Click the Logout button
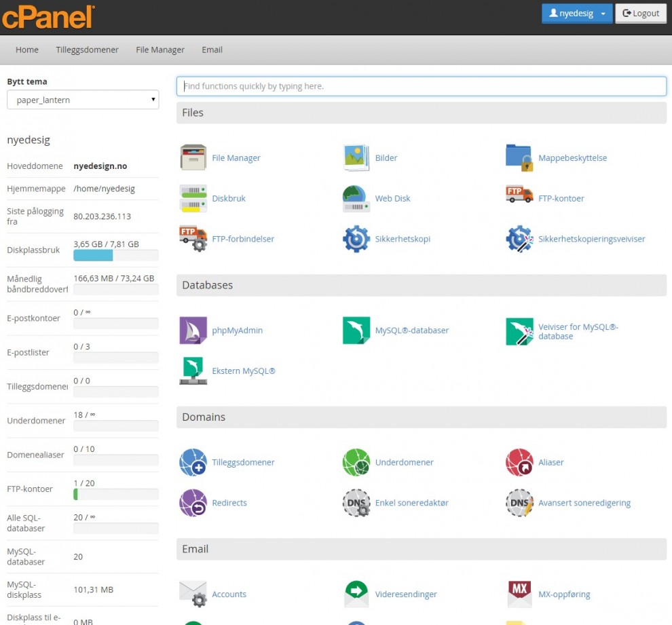672x625 pixels. 641,14
